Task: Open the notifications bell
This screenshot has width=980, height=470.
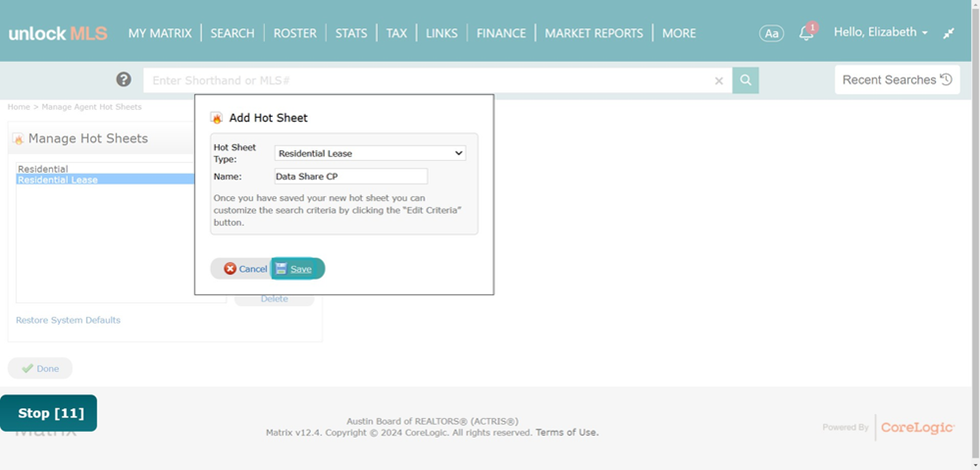Action: pyautogui.click(x=807, y=33)
